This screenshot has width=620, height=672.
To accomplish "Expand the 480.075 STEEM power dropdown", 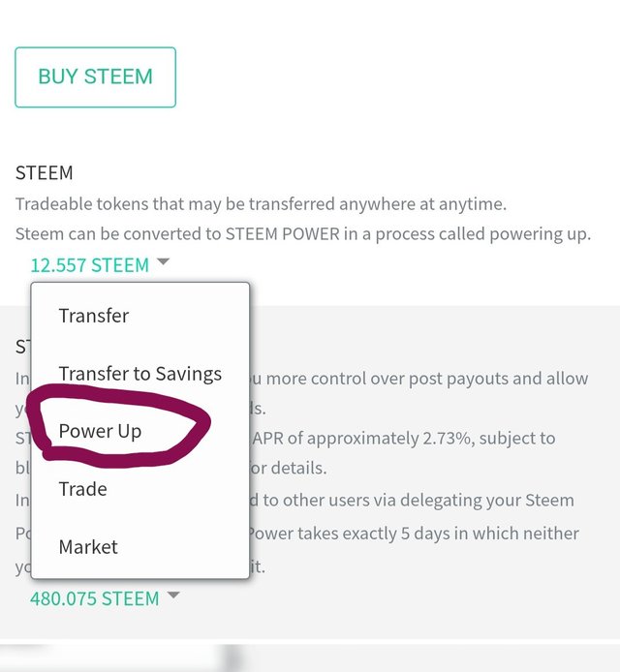I will click(x=105, y=598).
